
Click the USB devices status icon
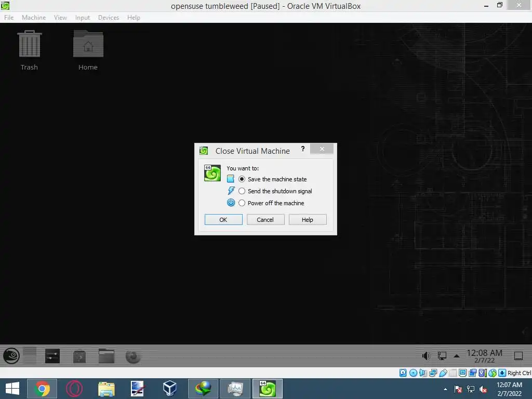[443, 373]
